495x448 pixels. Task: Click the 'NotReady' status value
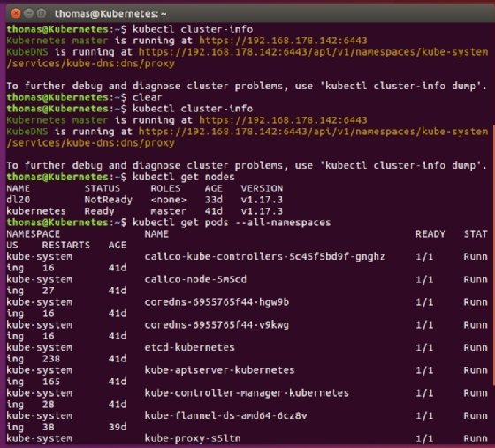tap(108, 200)
